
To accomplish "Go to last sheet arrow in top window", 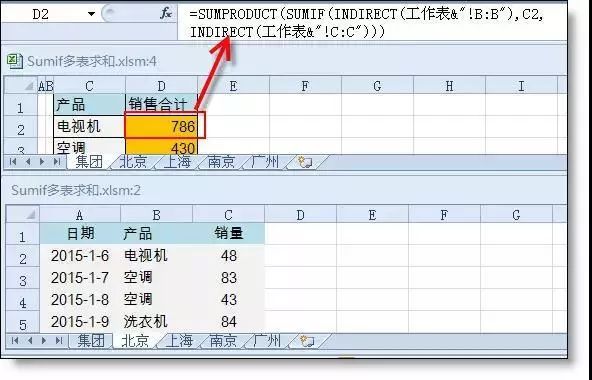I will click(57, 162).
